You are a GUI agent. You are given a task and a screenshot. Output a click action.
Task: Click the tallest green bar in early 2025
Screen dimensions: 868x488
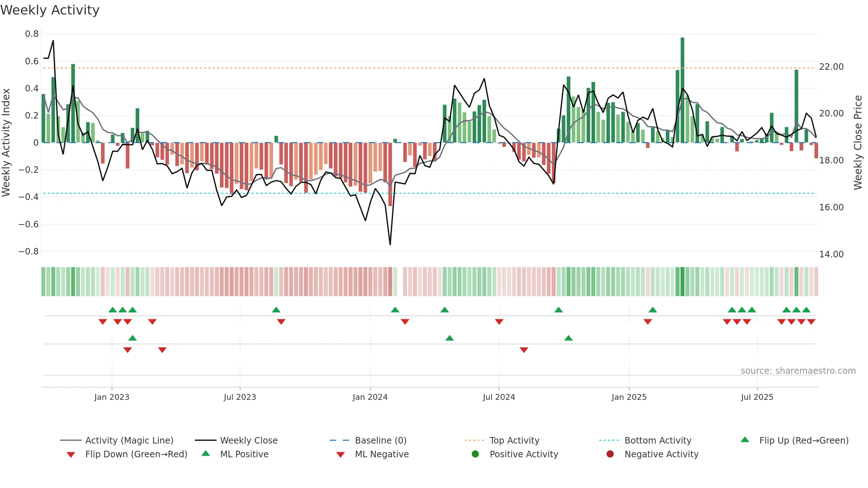[682, 90]
